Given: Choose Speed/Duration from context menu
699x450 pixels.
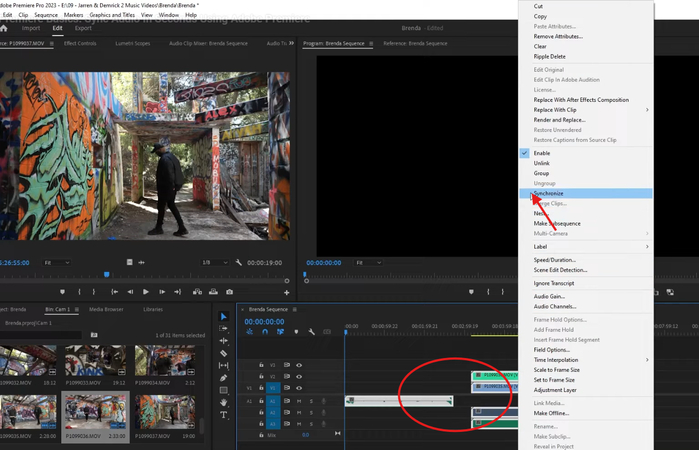Looking at the screenshot, I should (586, 260).
